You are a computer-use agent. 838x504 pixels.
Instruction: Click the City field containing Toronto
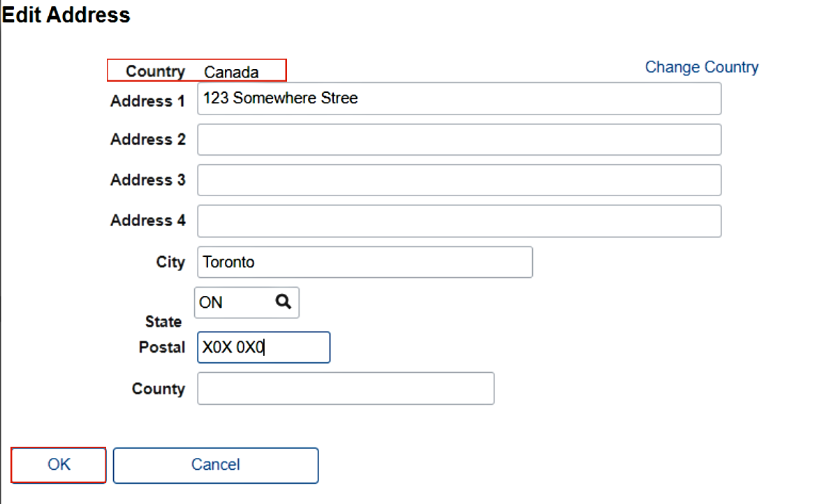click(365, 262)
